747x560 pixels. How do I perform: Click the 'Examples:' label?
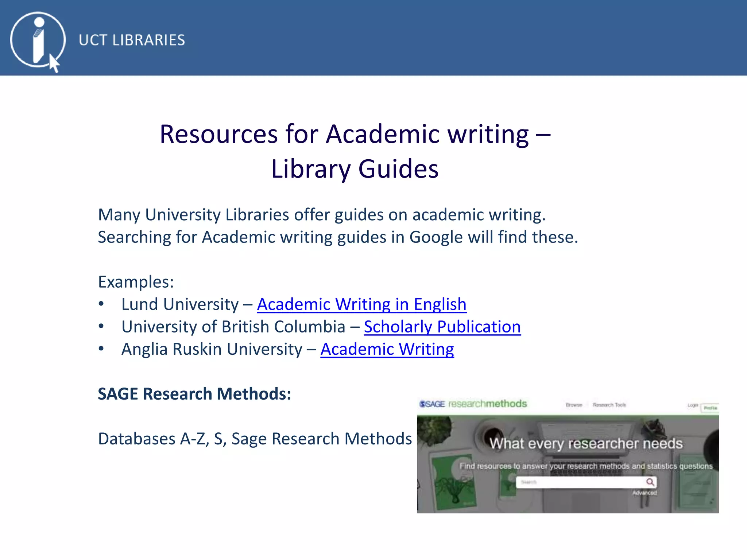click(136, 282)
